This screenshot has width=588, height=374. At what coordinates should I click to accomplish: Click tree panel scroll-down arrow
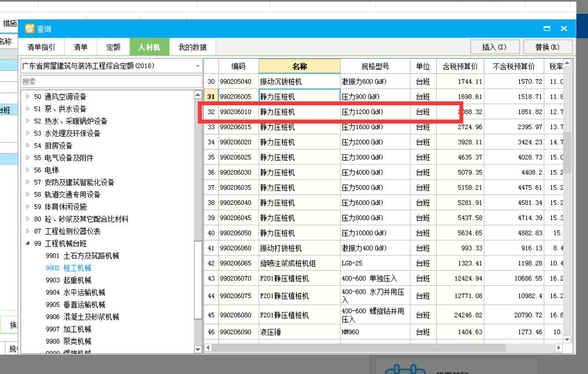click(x=198, y=349)
